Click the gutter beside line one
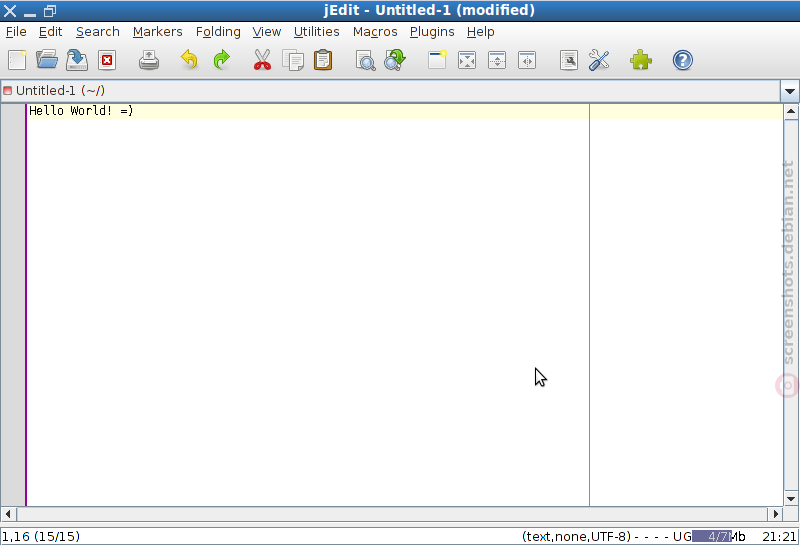Viewport: 800px width, 546px height. (13, 111)
